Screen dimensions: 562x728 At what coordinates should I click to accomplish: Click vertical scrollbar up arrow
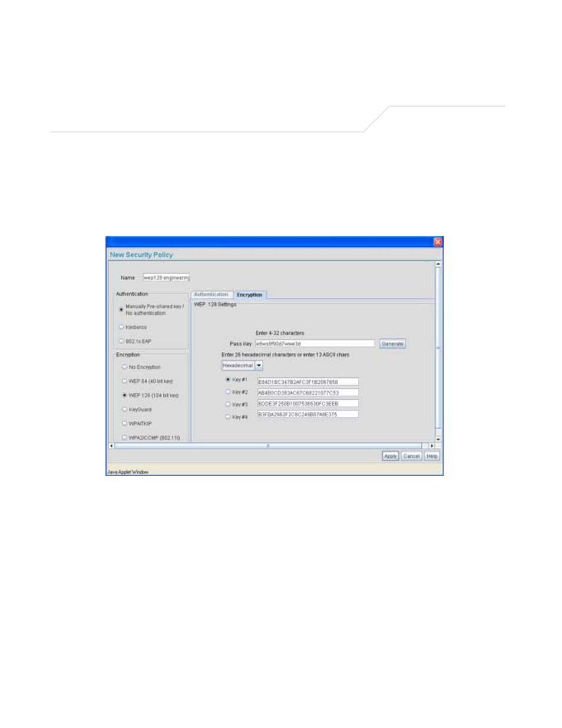click(438, 264)
